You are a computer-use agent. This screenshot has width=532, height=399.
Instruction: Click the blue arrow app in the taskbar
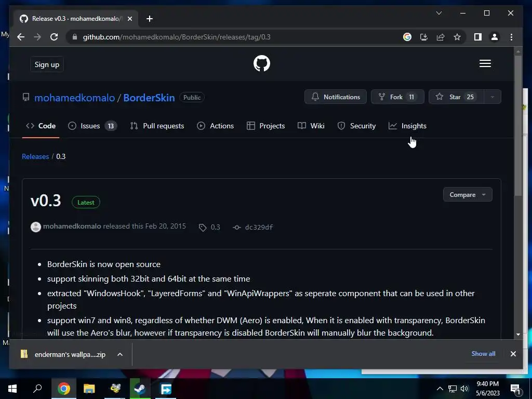166,389
